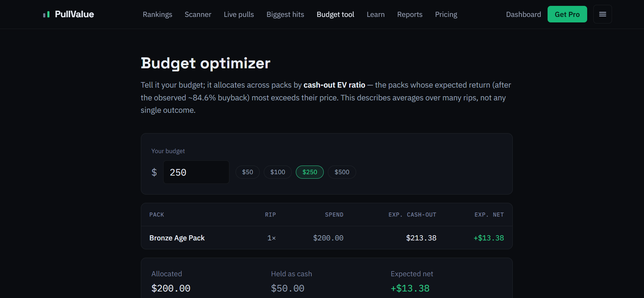
Task: Click the EXP. NET column header
Action: [x=489, y=215]
